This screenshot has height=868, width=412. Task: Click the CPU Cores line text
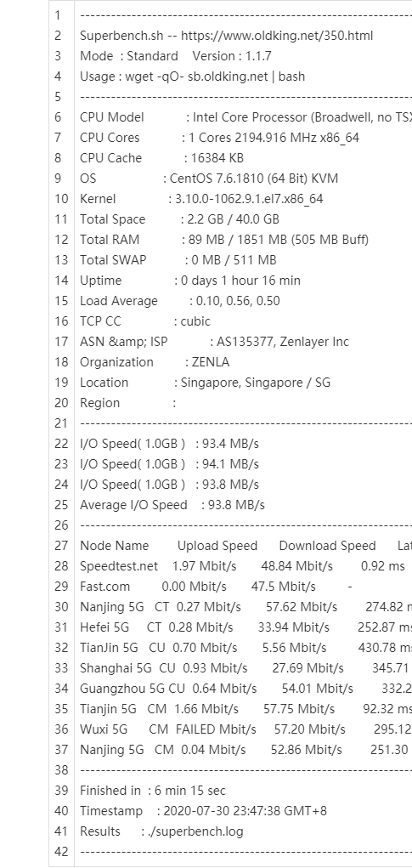coord(219,138)
